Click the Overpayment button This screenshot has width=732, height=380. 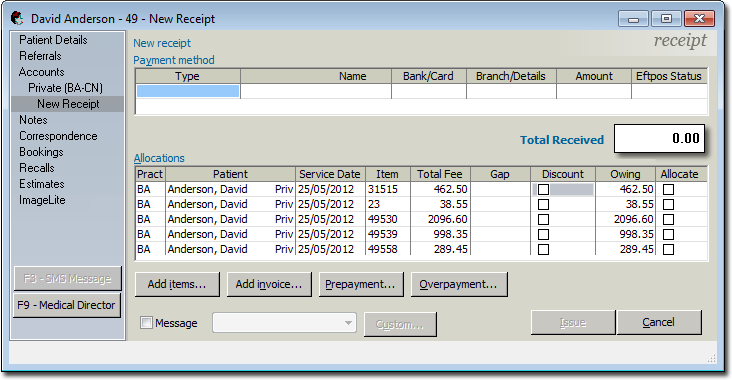459,284
